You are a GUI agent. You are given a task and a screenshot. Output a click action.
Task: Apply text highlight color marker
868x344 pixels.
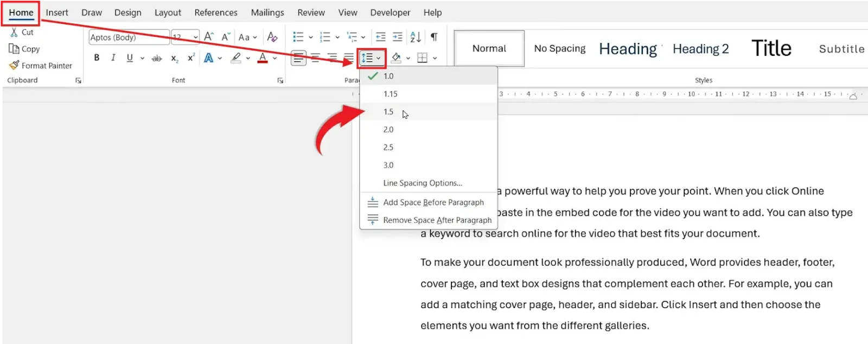coord(236,58)
